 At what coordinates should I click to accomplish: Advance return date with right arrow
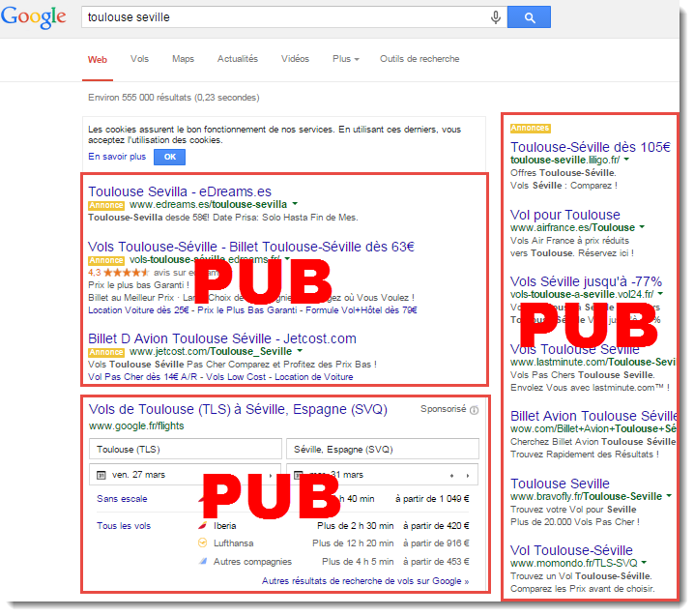[468, 476]
